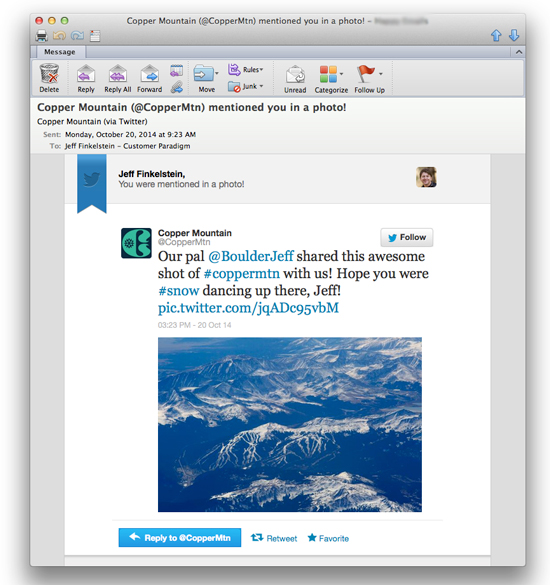
Task: Open the pic.twitter.com/jqADc95vbM link
Action: tap(249, 308)
